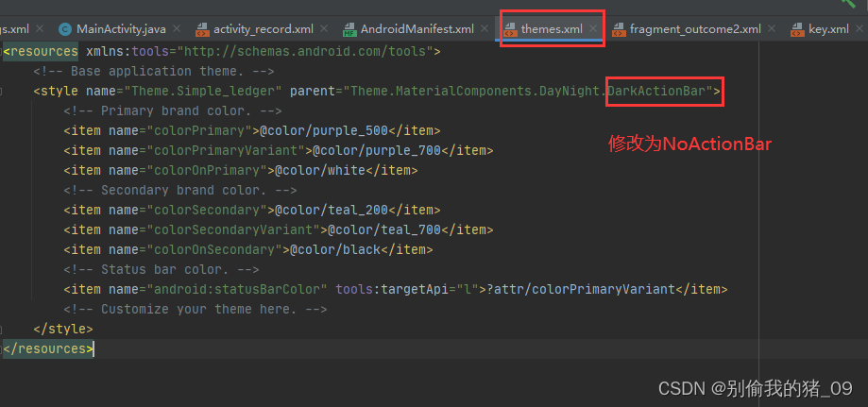Go to the fragment_outcome2.xml tab

695,28
